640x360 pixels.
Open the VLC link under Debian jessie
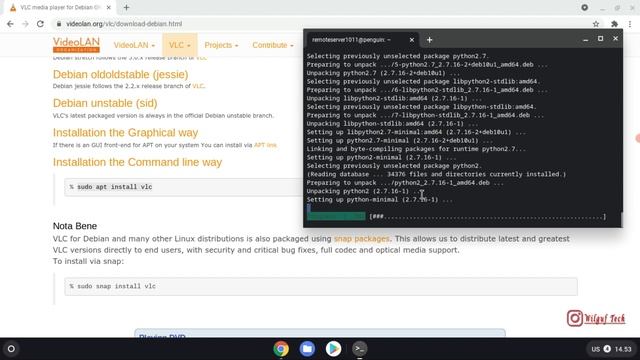pyautogui.click(x=198, y=86)
